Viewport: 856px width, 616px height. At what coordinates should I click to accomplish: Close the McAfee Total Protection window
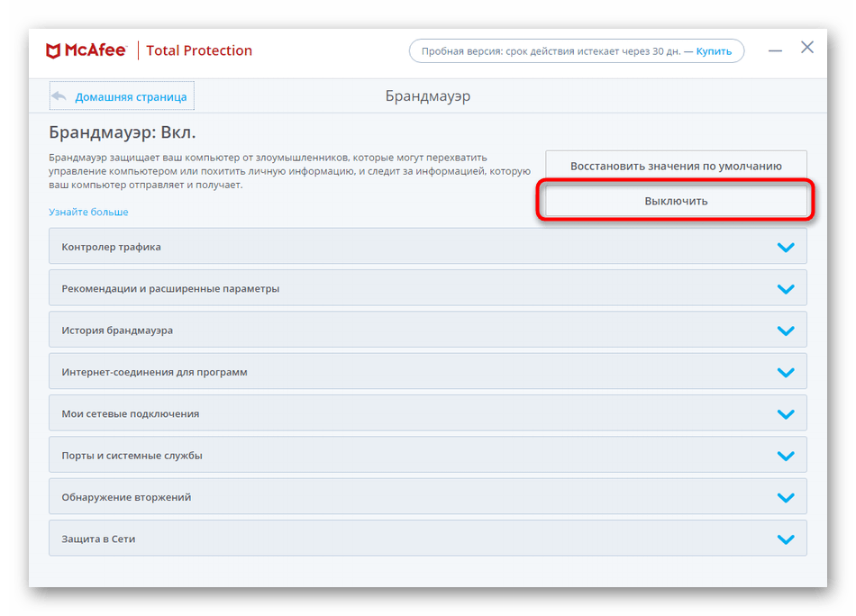coord(807,48)
